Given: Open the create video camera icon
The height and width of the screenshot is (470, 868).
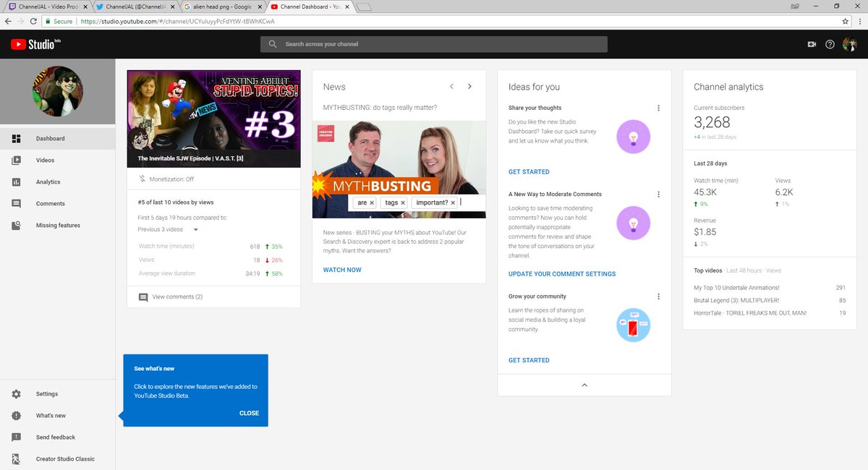Looking at the screenshot, I should pos(812,44).
